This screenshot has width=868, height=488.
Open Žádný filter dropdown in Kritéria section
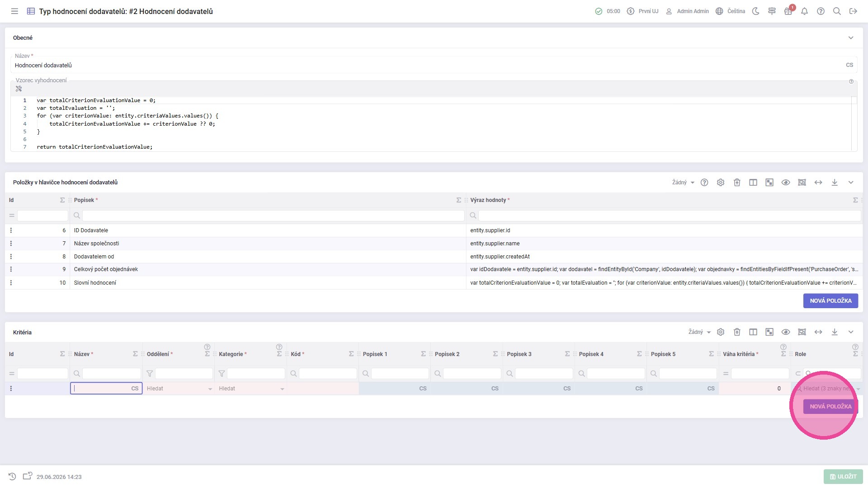pyautogui.click(x=699, y=332)
